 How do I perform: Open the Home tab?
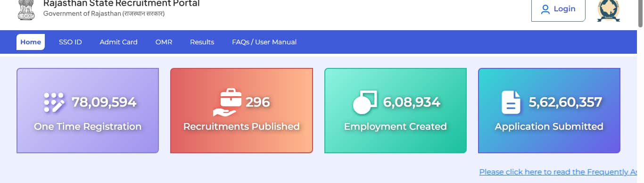(x=31, y=42)
